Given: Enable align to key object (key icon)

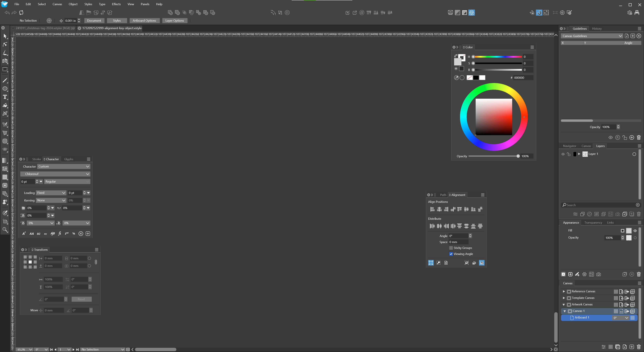Looking at the screenshot, I should coord(439,262).
